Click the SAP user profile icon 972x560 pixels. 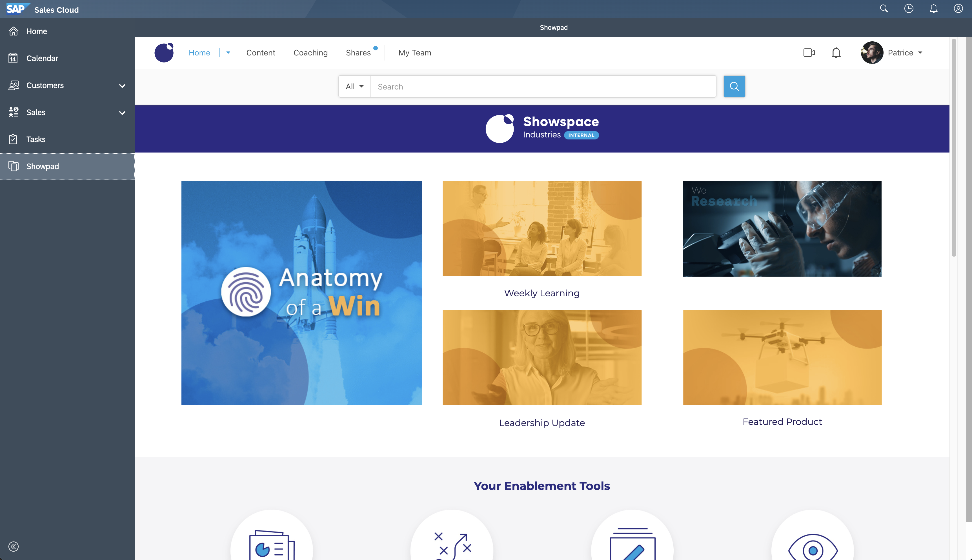point(958,8)
